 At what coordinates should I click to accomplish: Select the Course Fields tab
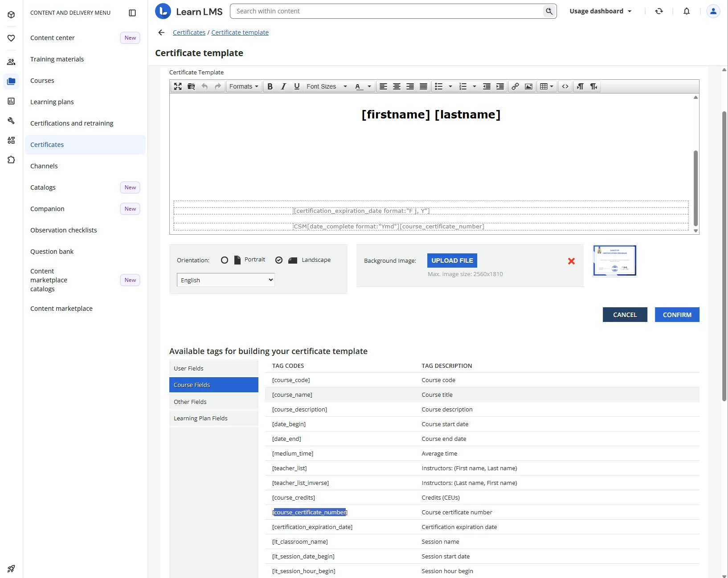[x=214, y=385]
